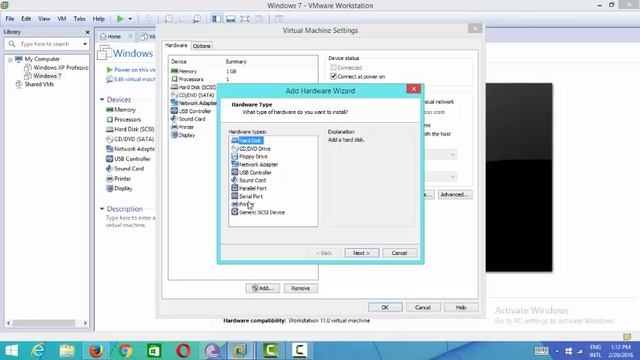Toggle Connect at power on checkbox

click(333, 76)
